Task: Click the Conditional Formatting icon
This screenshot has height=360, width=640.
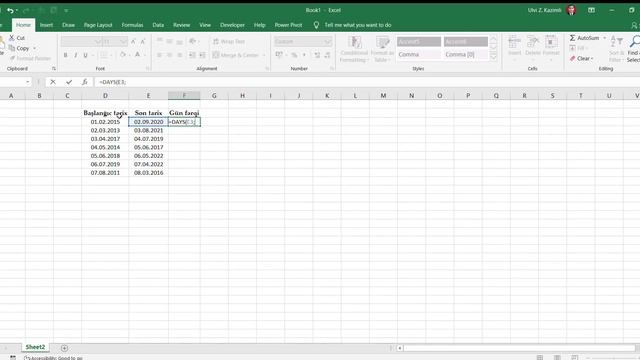Action: [x=354, y=42]
